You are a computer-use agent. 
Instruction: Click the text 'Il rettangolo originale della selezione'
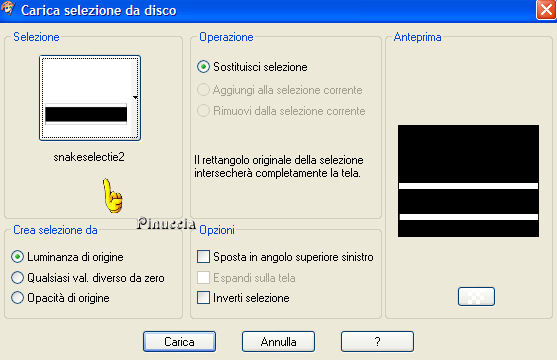click(x=279, y=160)
